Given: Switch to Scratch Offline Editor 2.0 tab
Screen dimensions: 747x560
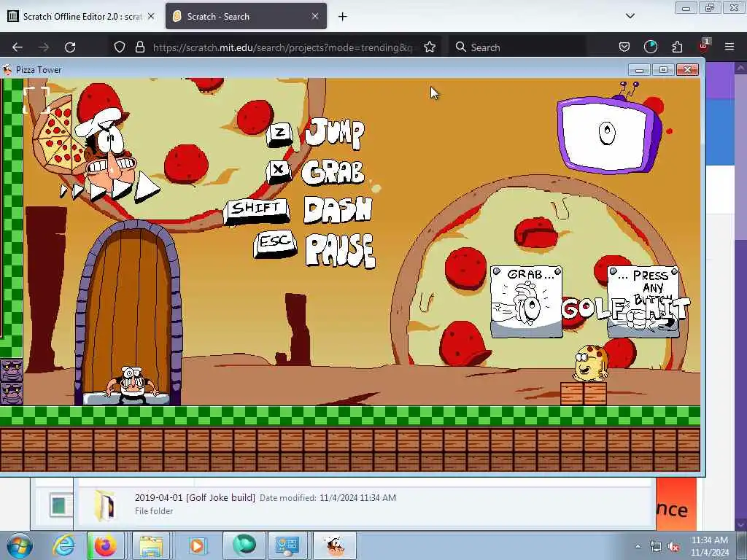Looking at the screenshot, I should click(81, 16).
